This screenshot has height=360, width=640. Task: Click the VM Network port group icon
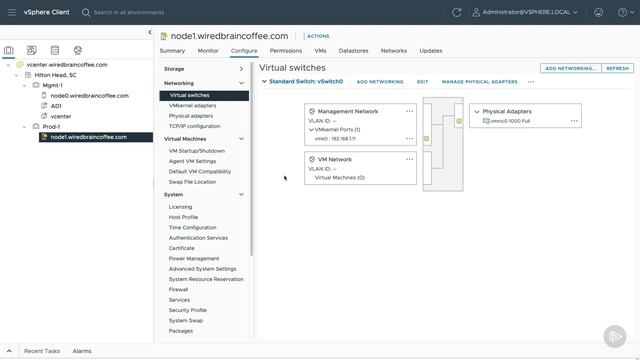coord(312,160)
